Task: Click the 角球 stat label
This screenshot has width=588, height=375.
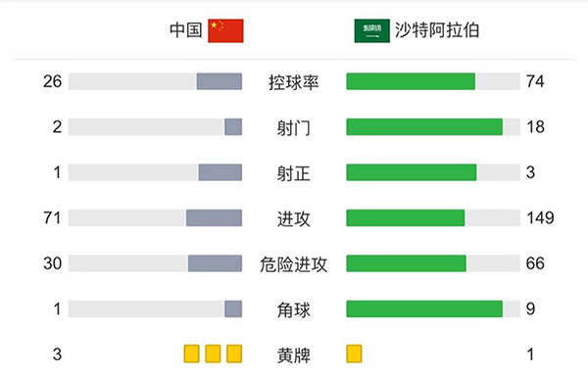Action: (294, 309)
